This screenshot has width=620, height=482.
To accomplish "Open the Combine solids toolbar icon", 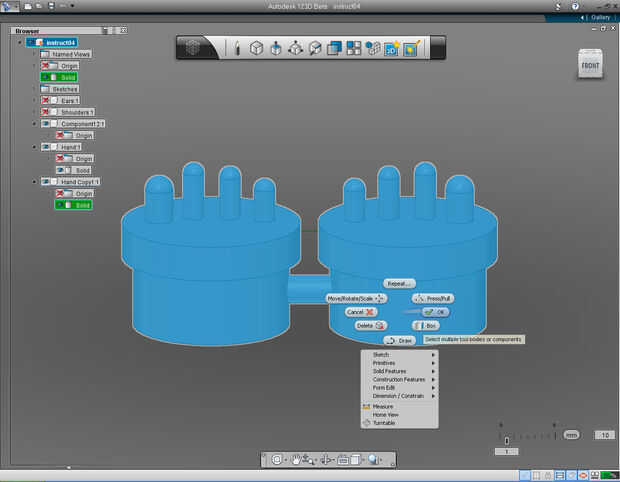I will pos(334,48).
